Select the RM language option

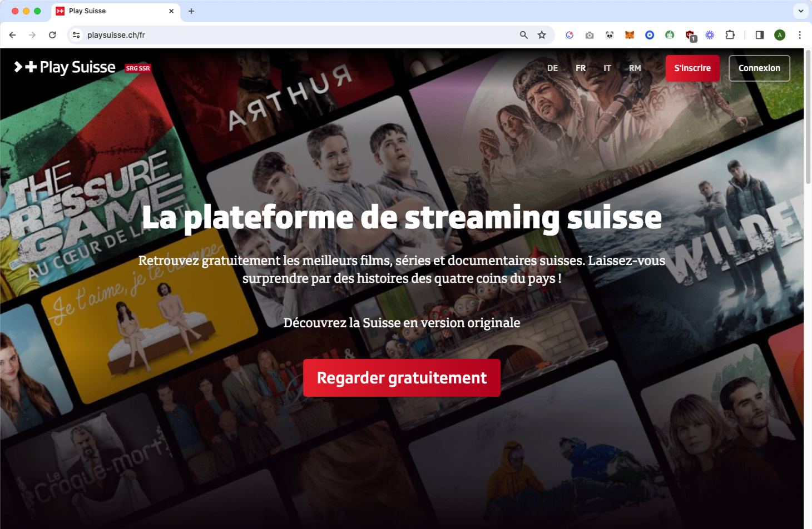635,68
